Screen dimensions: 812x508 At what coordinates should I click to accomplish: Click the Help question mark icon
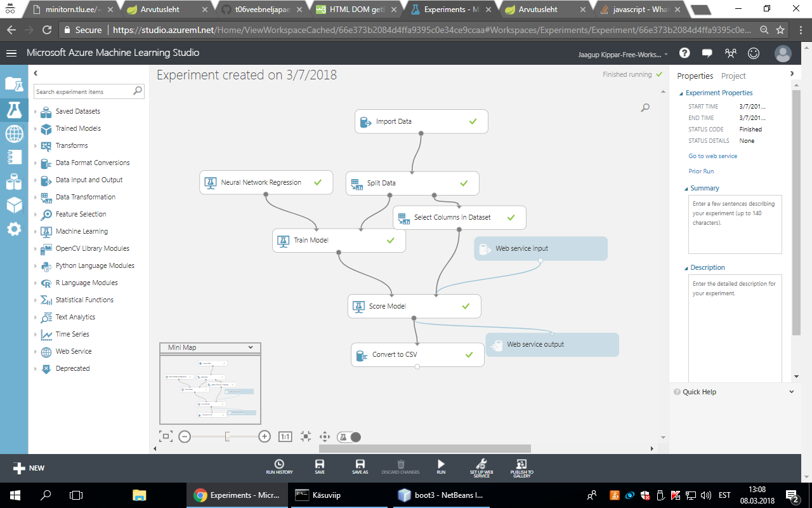[684, 53]
